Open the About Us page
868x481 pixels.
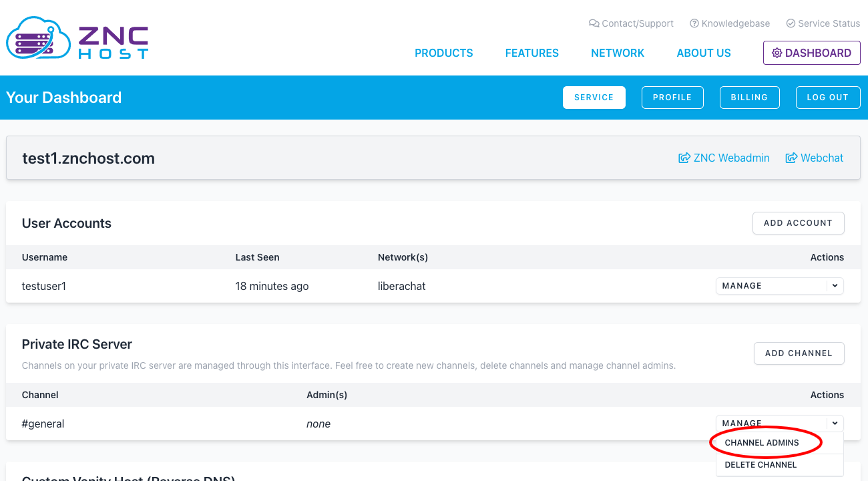(x=704, y=53)
